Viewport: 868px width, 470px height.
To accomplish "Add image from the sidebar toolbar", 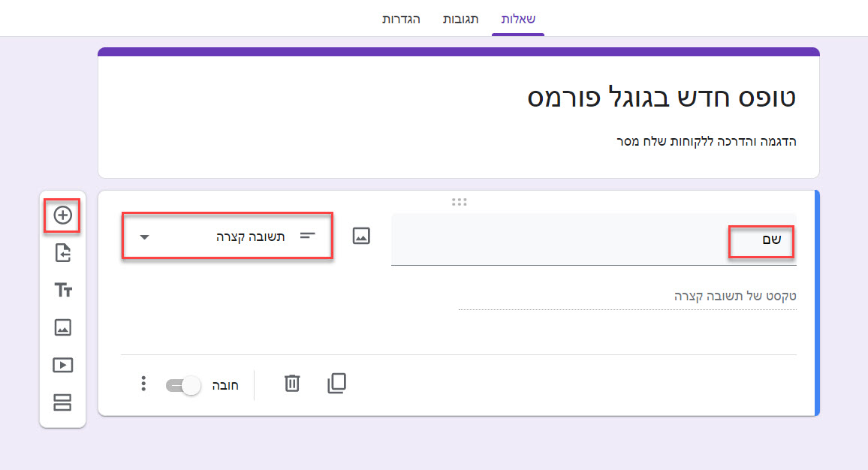I will (x=62, y=327).
